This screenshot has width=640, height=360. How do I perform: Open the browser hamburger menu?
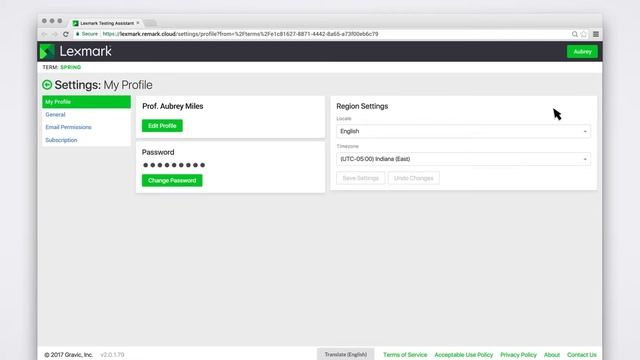point(596,34)
